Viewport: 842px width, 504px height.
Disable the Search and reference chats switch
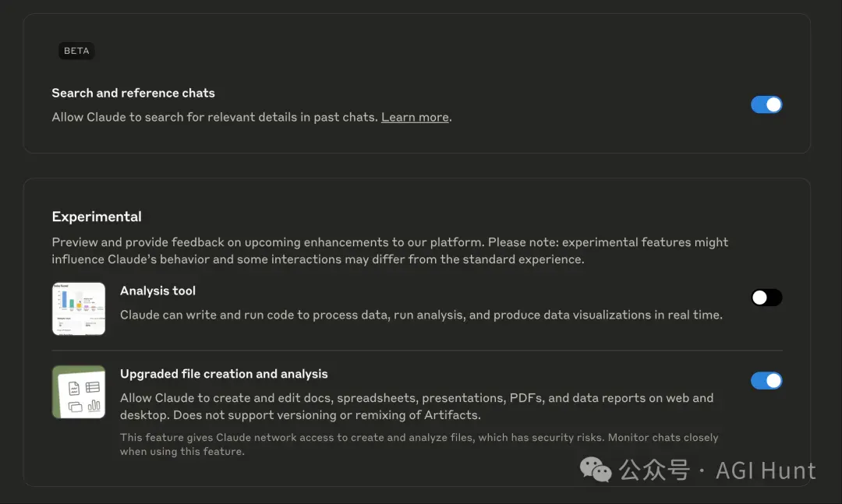pyautogui.click(x=766, y=104)
